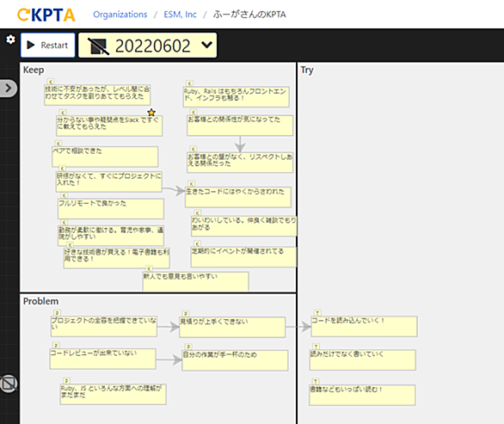This screenshot has height=424, width=504.
Task: Click the Try section heading
Action: click(307, 70)
